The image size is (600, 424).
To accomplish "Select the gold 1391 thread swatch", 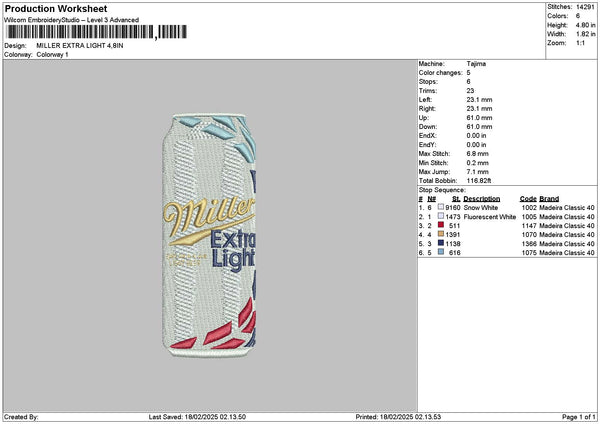I will point(441,234).
